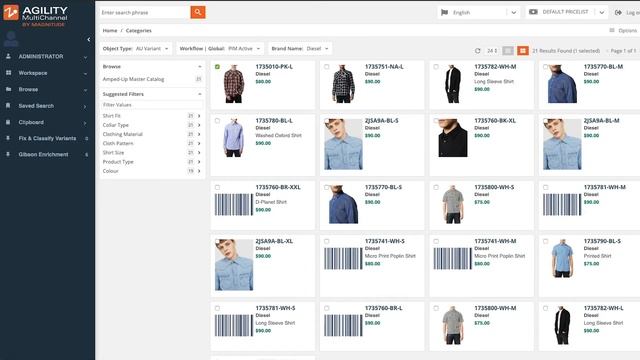Click the language flag icon
The image size is (640, 360).
(x=444, y=12)
